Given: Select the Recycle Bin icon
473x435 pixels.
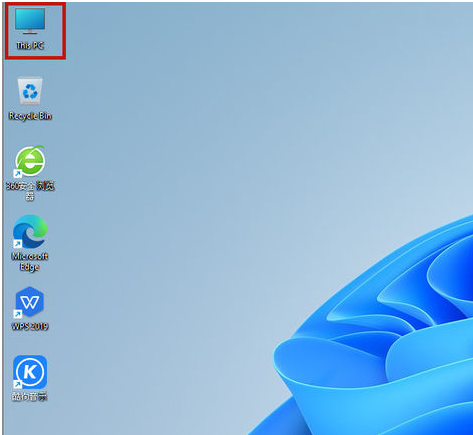Looking at the screenshot, I should 30,92.
